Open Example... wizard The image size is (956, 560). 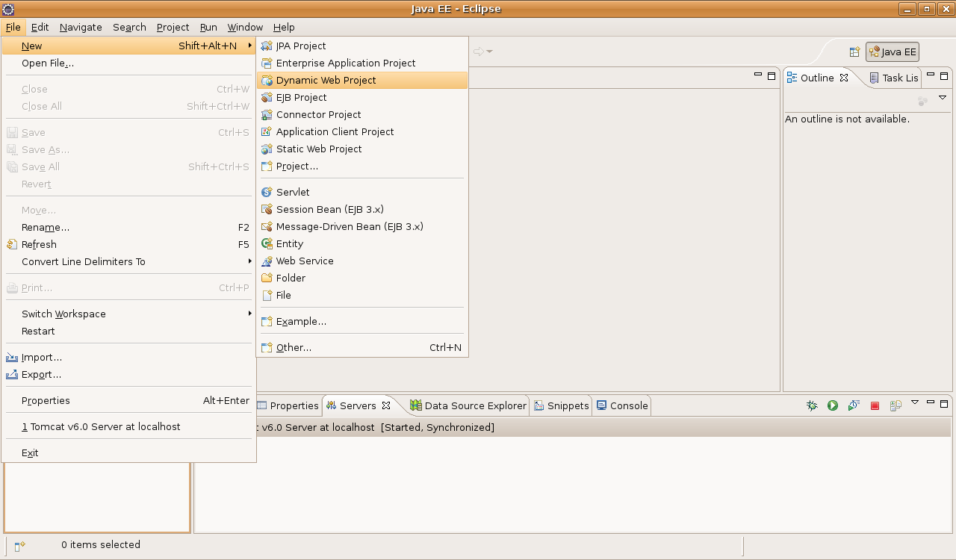pos(362,321)
